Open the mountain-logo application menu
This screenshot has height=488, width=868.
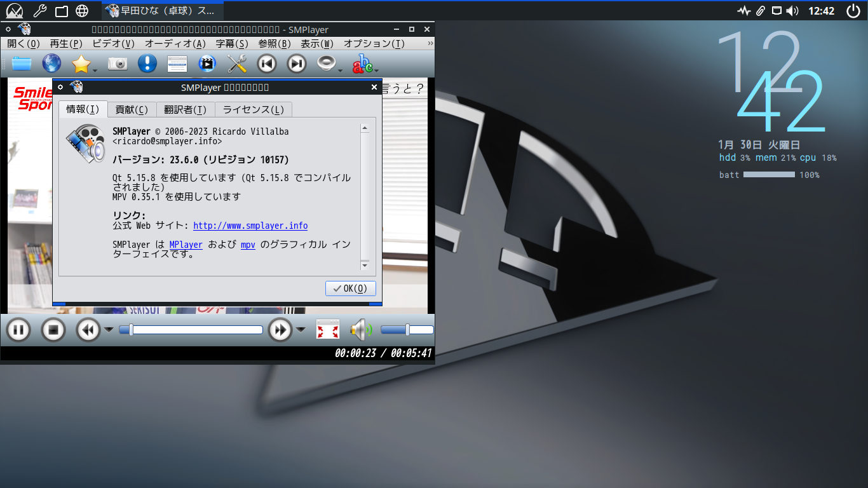[x=15, y=10]
